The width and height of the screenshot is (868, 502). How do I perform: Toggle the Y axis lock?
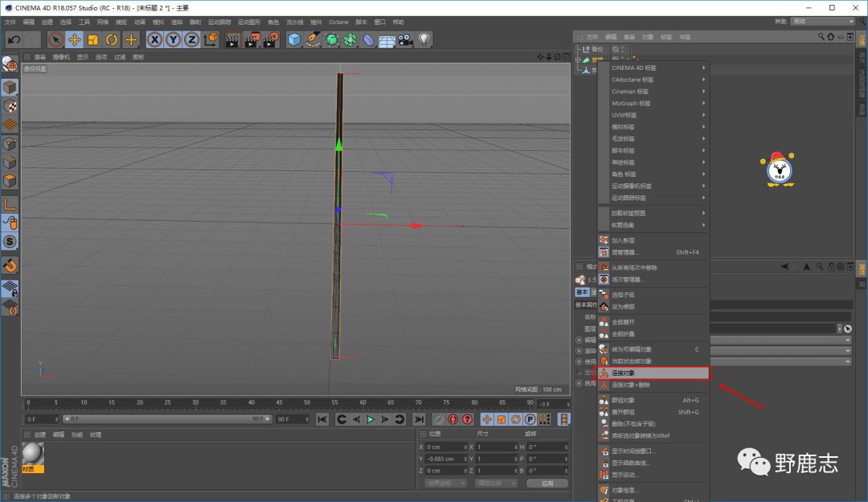click(173, 39)
